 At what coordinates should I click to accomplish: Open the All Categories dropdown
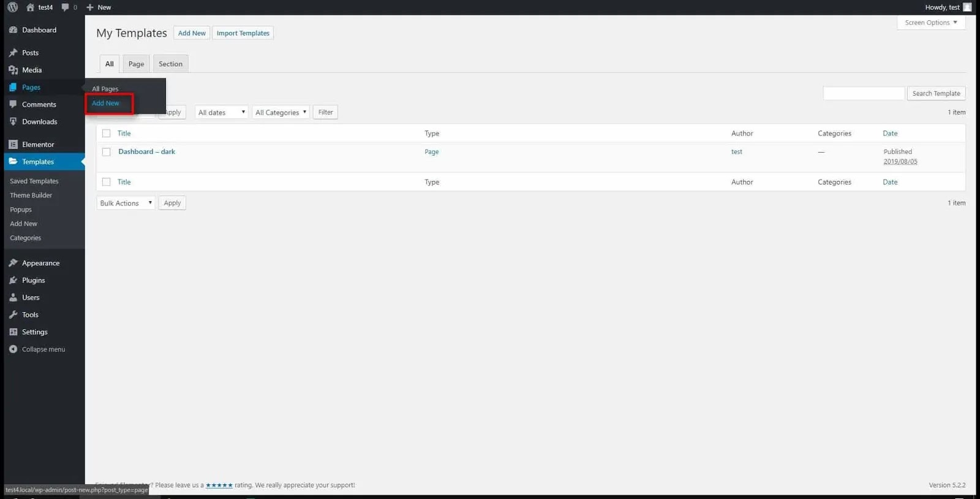[x=281, y=112]
